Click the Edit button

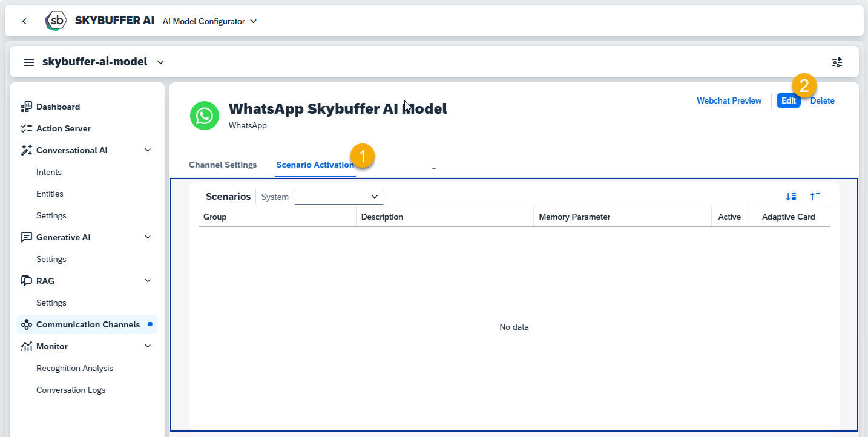coord(788,101)
